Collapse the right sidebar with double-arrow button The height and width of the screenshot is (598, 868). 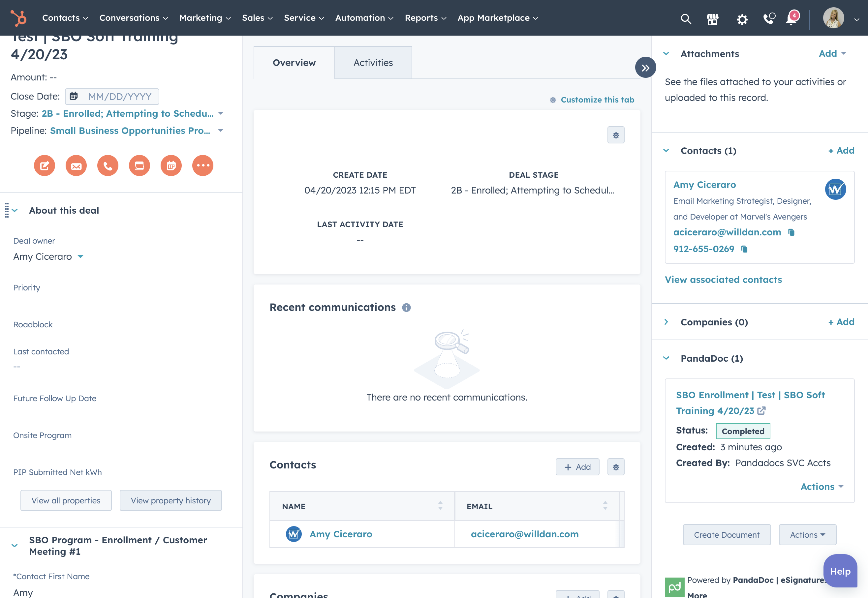645,68
